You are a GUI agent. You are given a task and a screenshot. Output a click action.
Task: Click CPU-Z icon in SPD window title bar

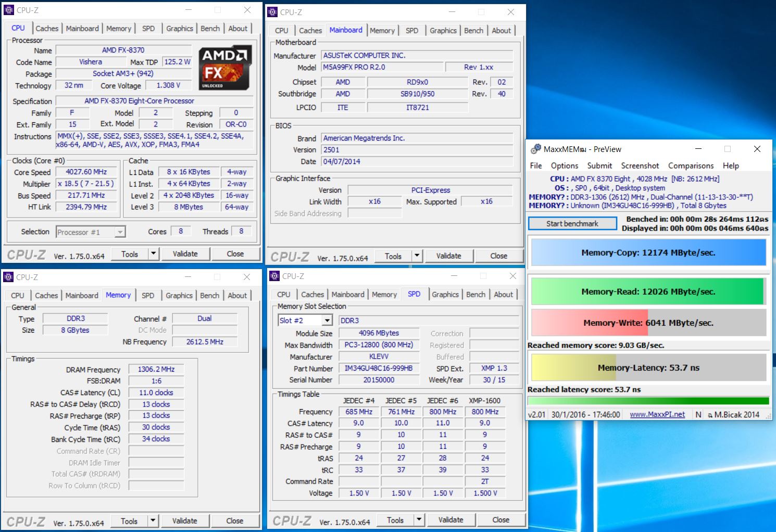coord(274,276)
